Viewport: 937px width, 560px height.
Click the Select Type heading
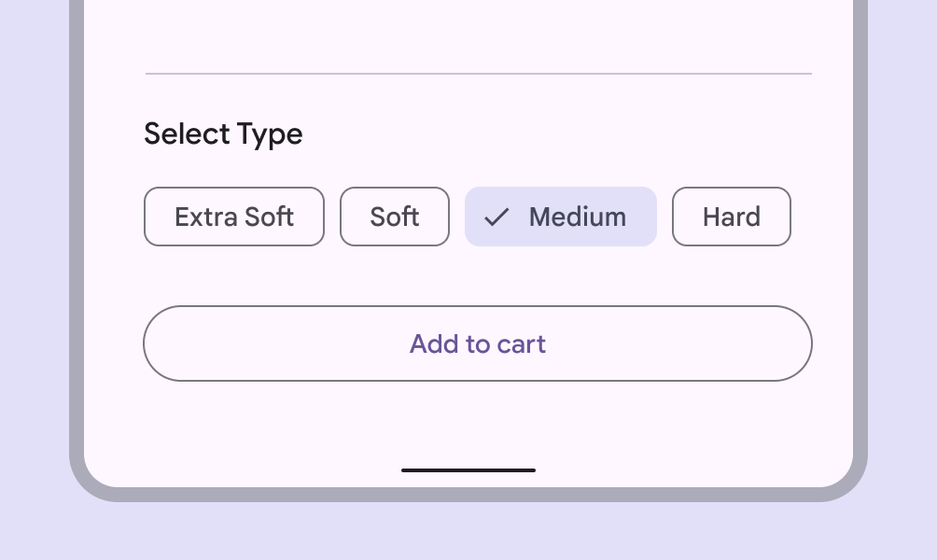(x=223, y=133)
